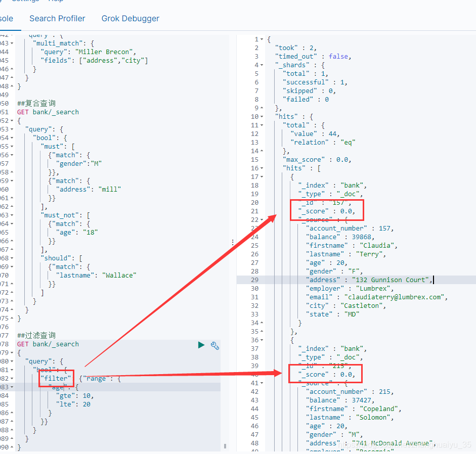
Task: Select the "filter" keyword in the editor
Action: [56, 378]
